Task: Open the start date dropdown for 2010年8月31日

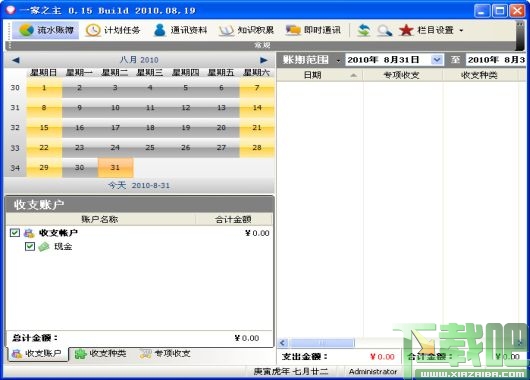Action: click(437, 60)
